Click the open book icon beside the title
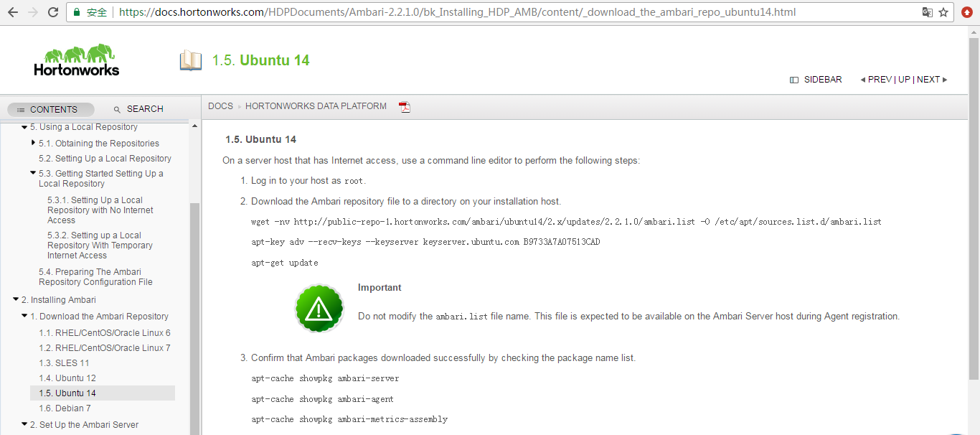The width and height of the screenshot is (980, 435). [x=191, y=60]
